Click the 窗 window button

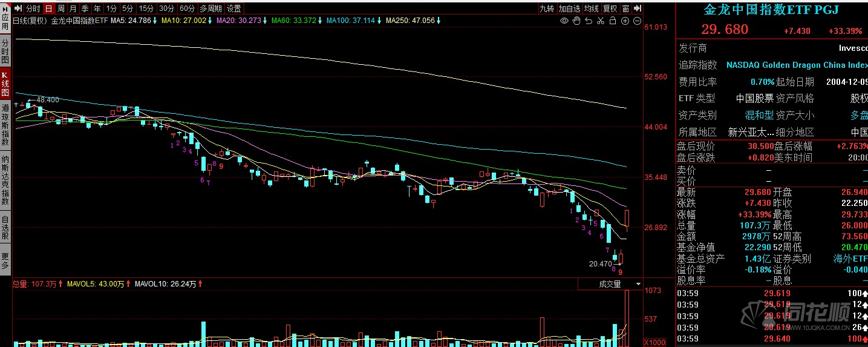625,8
